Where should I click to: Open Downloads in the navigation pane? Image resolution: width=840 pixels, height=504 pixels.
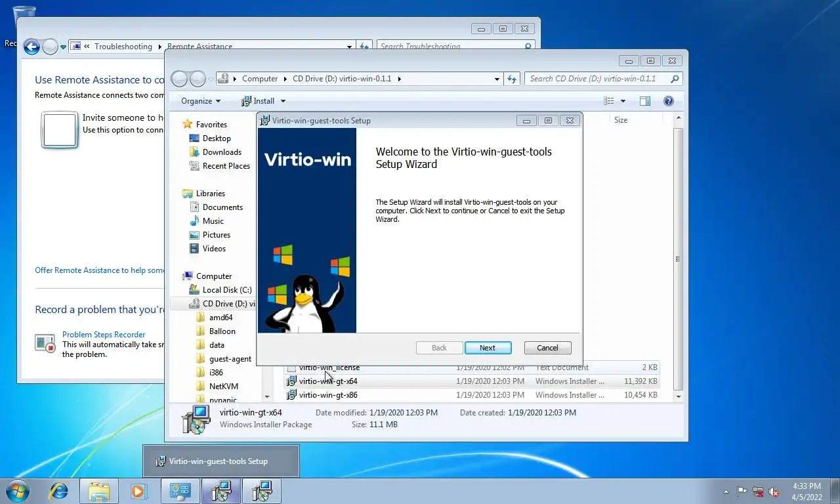point(222,152)
